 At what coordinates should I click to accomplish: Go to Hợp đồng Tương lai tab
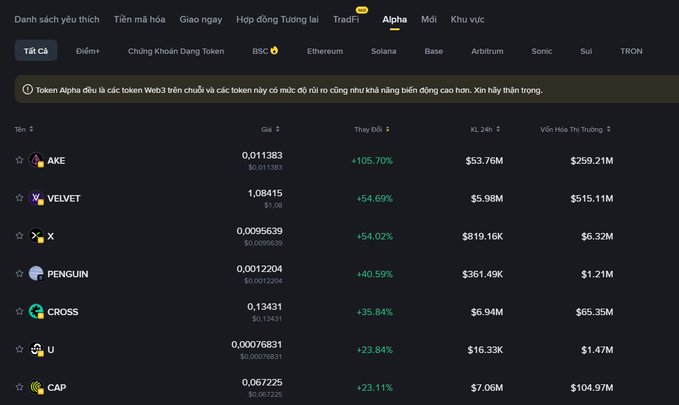[x=278, y=19]
